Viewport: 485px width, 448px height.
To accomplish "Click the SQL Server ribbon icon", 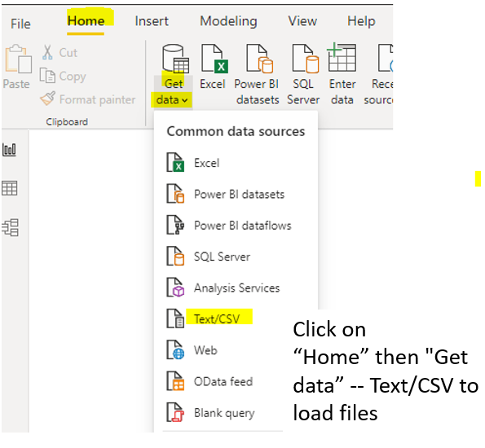I will coord(306,59).
